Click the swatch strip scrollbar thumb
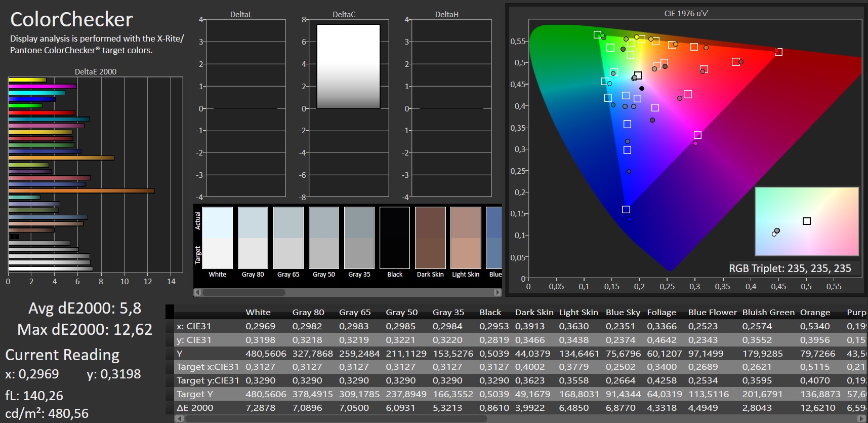This screenshot has width=868, height=423. (243, 292)
